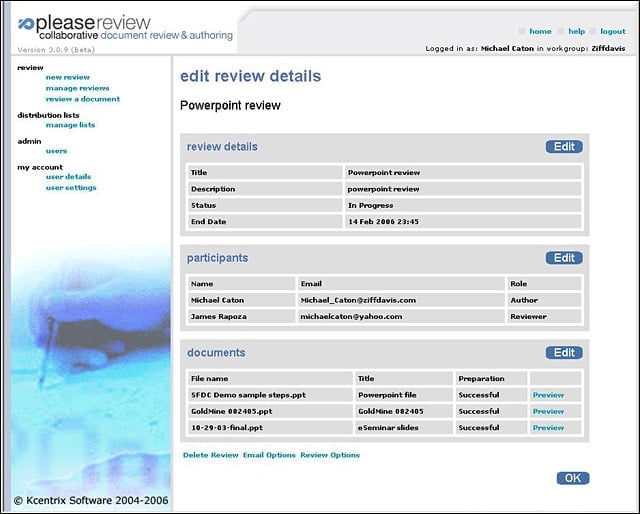
Task: Select the Reviewer role cell
Action: [x=544, y=316]
